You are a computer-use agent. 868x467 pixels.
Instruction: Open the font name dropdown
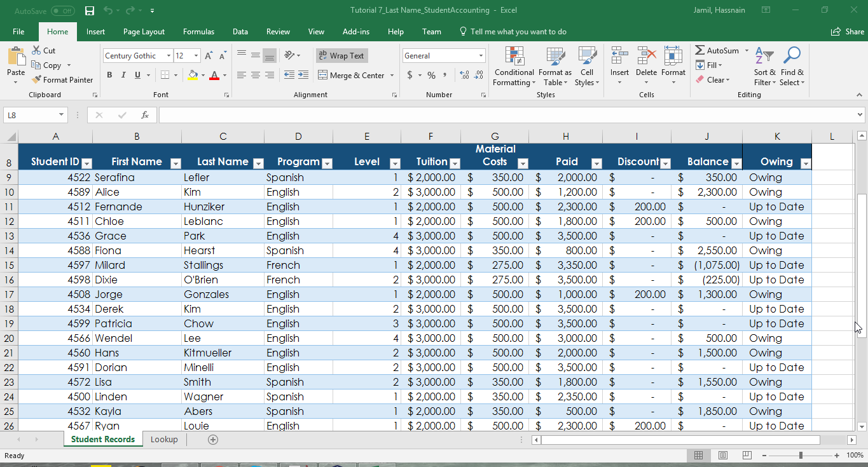pos(170,55)
